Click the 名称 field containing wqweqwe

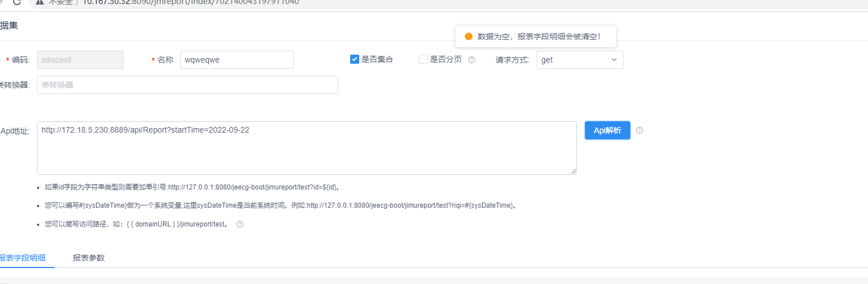pos(237,60)
